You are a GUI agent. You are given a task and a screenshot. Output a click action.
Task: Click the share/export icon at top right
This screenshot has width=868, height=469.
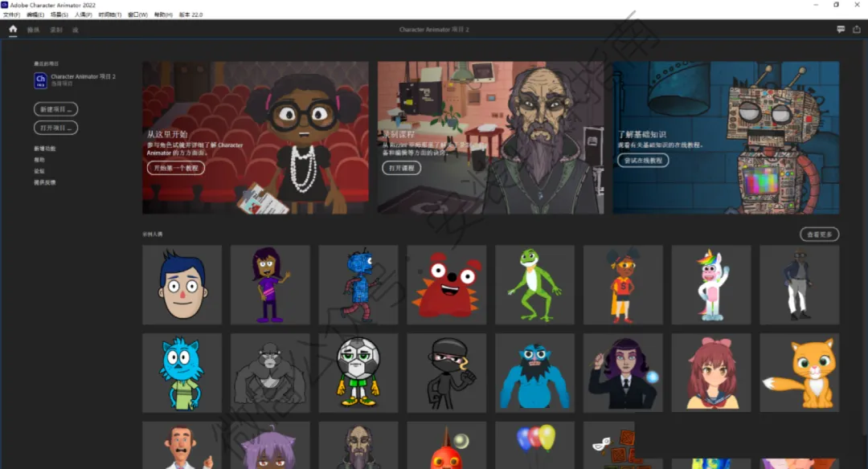[x=857, y=29]
